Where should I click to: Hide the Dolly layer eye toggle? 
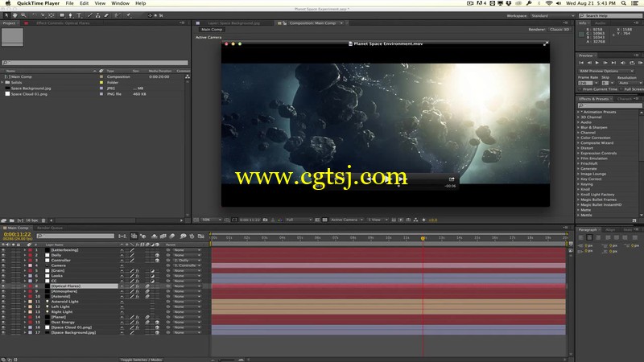tap(4, 255)
